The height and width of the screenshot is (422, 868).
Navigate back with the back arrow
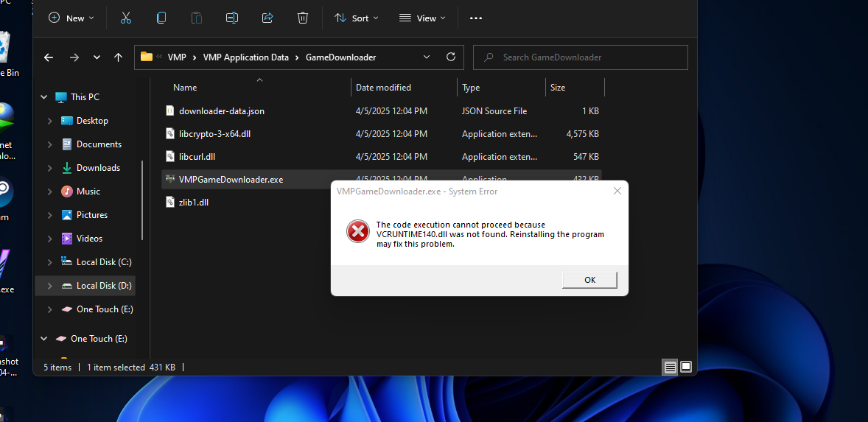tap(49, 57)
